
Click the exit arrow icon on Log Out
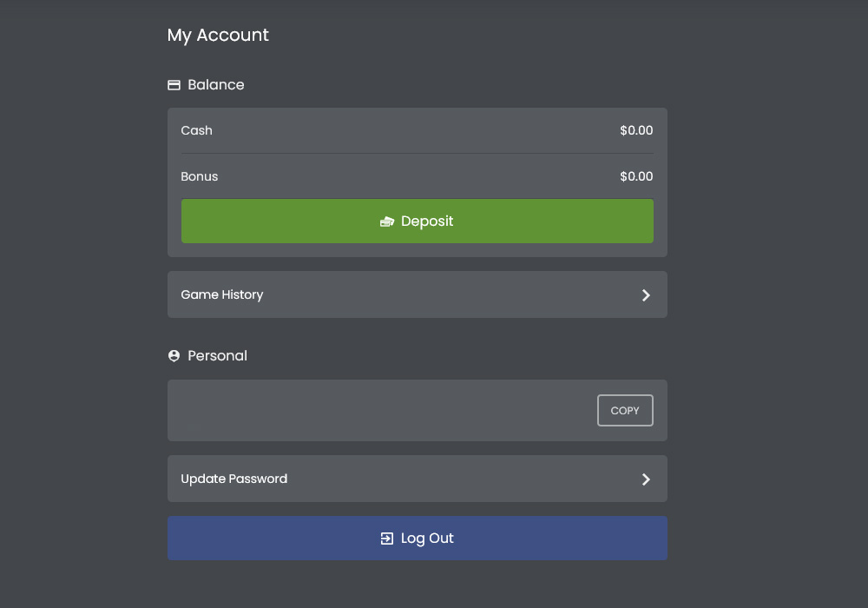pyautogui.click(x=387, y=539)
